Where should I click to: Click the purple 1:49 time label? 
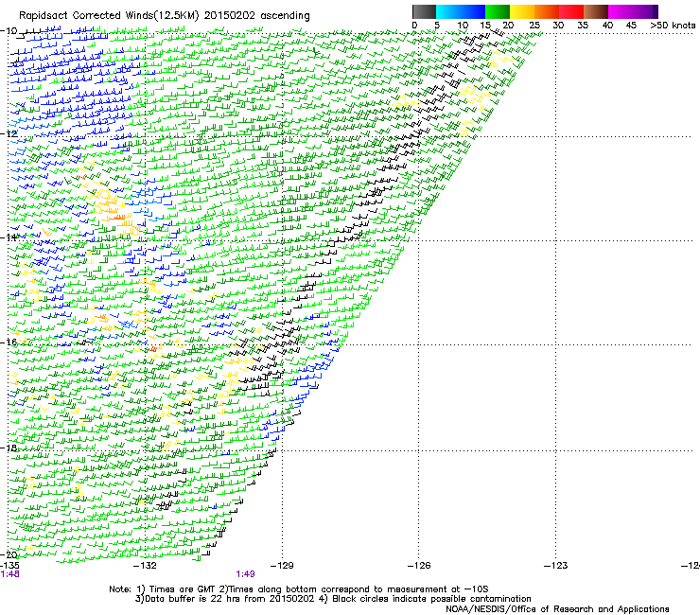click(x=246, y=574)
